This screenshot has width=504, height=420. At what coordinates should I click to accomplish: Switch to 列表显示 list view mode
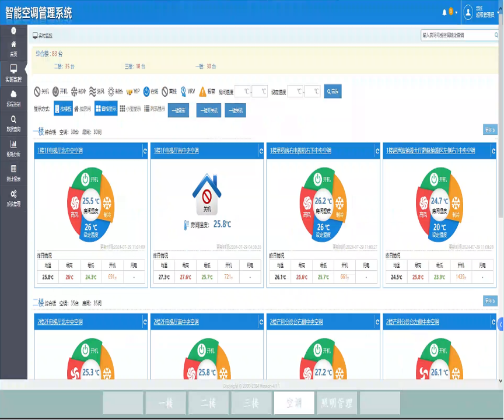pyautogui.click(x=155, y=108)
